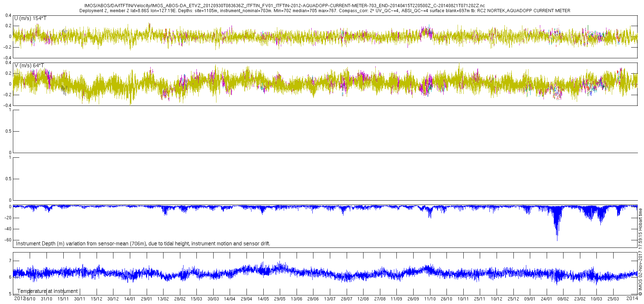Select date tick '11/10'

click(x=430, y=299)
